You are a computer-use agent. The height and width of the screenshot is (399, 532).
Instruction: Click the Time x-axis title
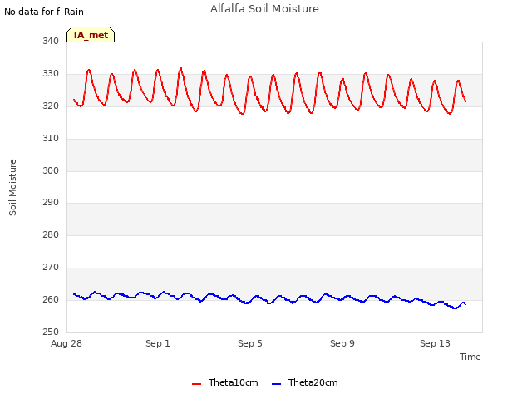tap(470, 357)
